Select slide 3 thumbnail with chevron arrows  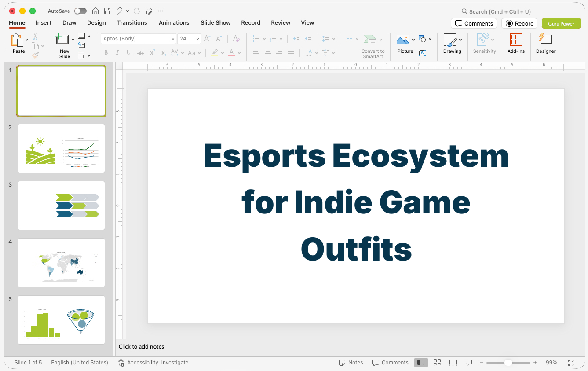pyautogui.click(x=61, y=206)
